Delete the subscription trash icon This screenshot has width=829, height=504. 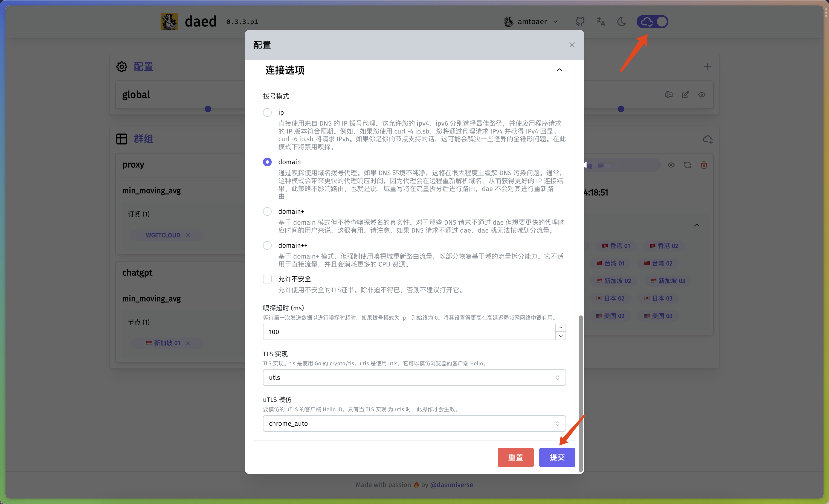click(704, 165)
